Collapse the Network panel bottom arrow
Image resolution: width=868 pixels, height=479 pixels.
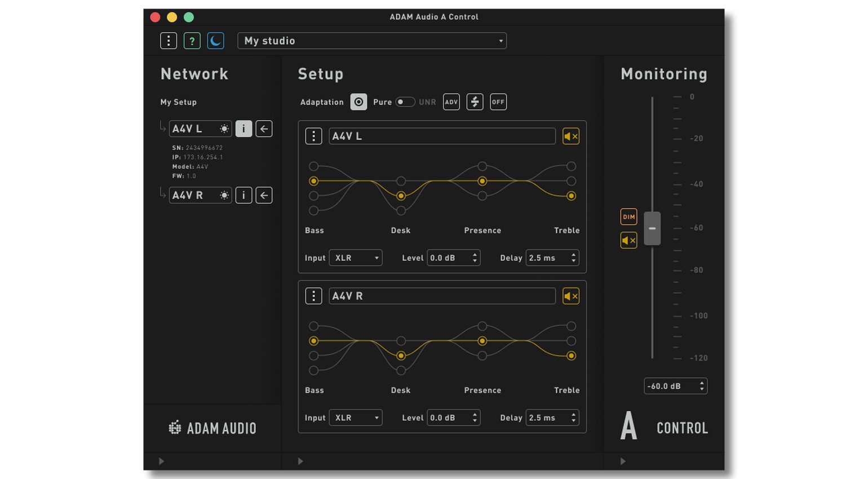[x=161, y=462]
